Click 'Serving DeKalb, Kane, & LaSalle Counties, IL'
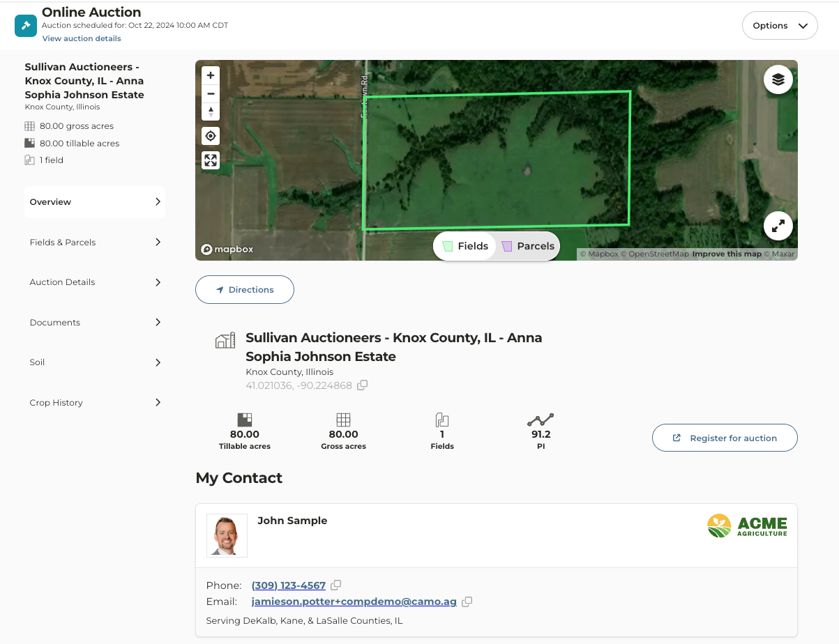The image size is (839, 644). point(304,620)
